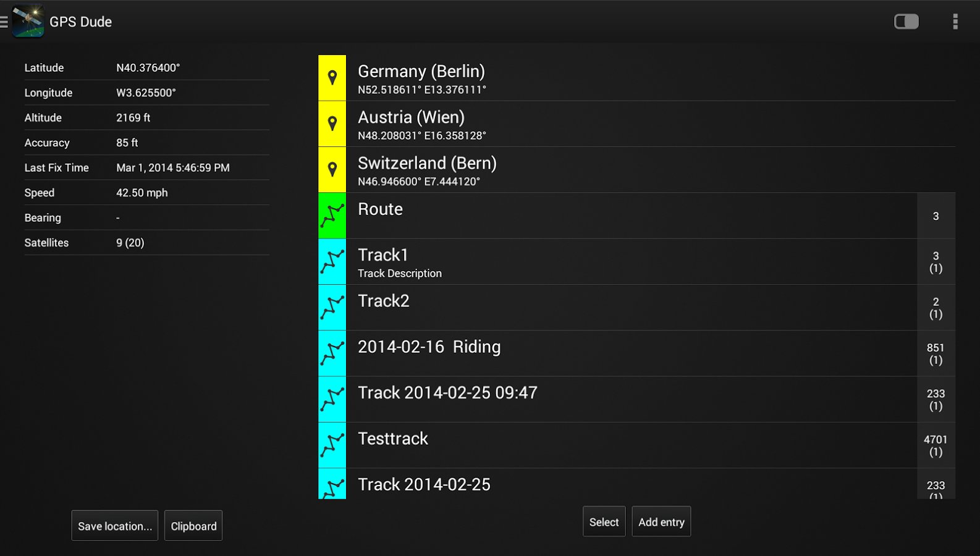Click the yellow pin icon for Germany (Berlin)
Image resolution: width=980 pixels, height=556 pixels.
coord(332,78)
